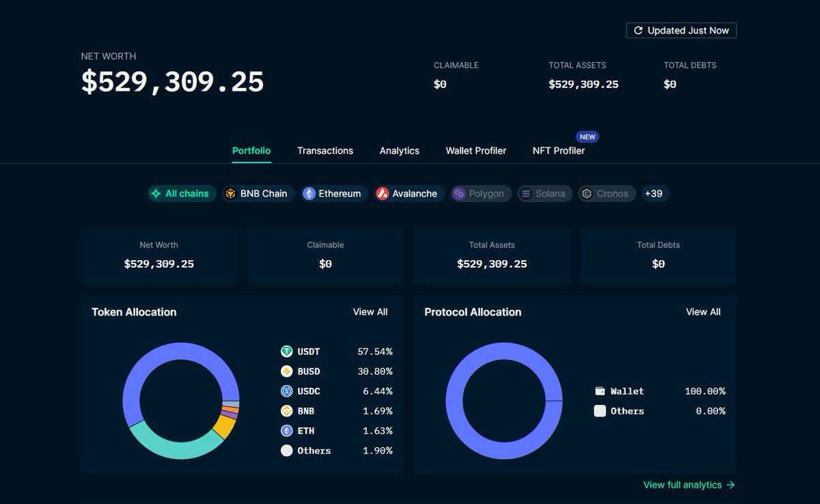This screenshot has height=504, width=820.
Task: Click the Net Worth summary card
Action: (159, 257)
